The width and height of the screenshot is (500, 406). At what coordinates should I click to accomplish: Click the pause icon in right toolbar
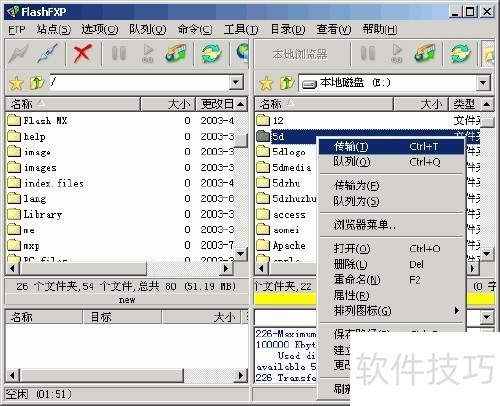point(368,53)
